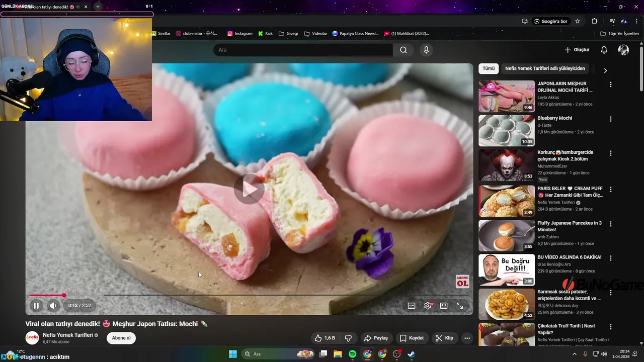Click the red Abone OL watermark in video
The image size is (644, 362).
[462, 282]
